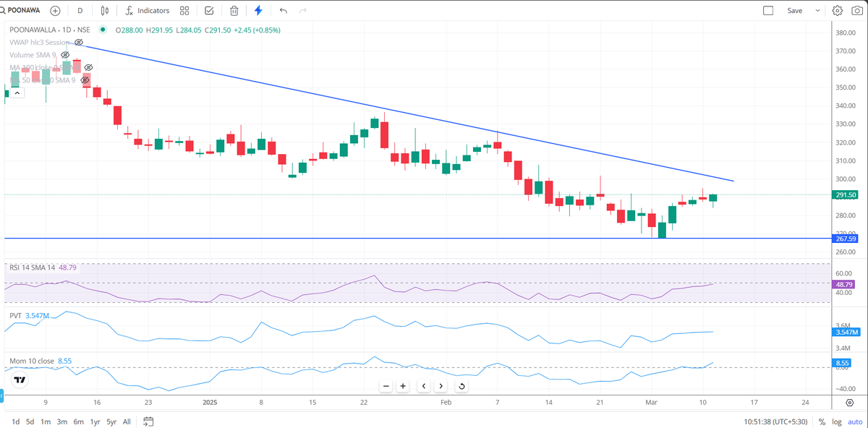Viewport: 868px width, 428px height.
Task: Click the checkbox-style alert icon in toolbar
Action: pos(209,11)
